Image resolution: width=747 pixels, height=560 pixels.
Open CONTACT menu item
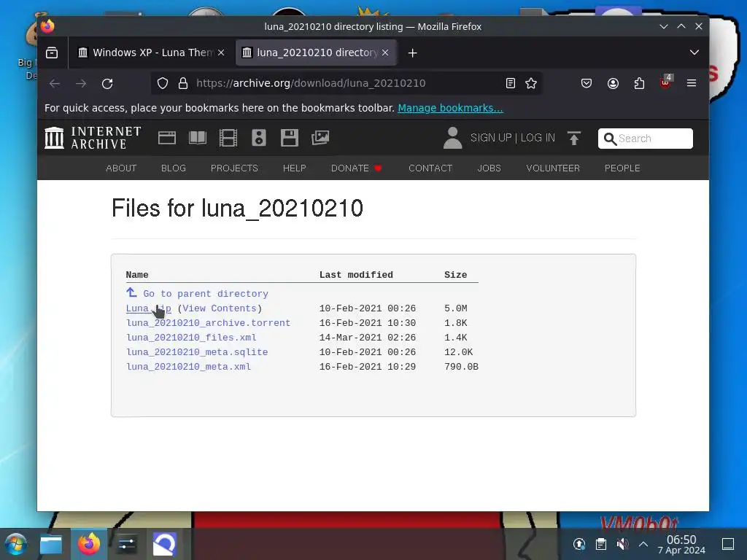(x=430, y=168)
